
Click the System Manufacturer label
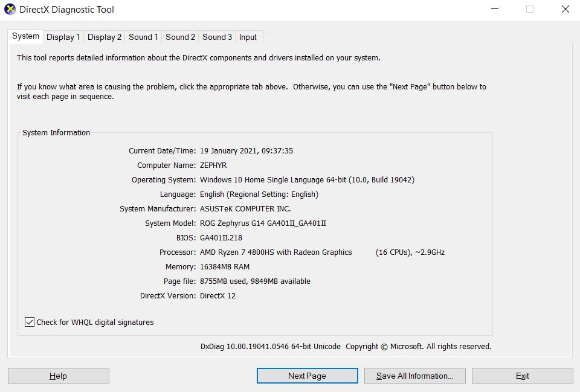tap(158, 209)
